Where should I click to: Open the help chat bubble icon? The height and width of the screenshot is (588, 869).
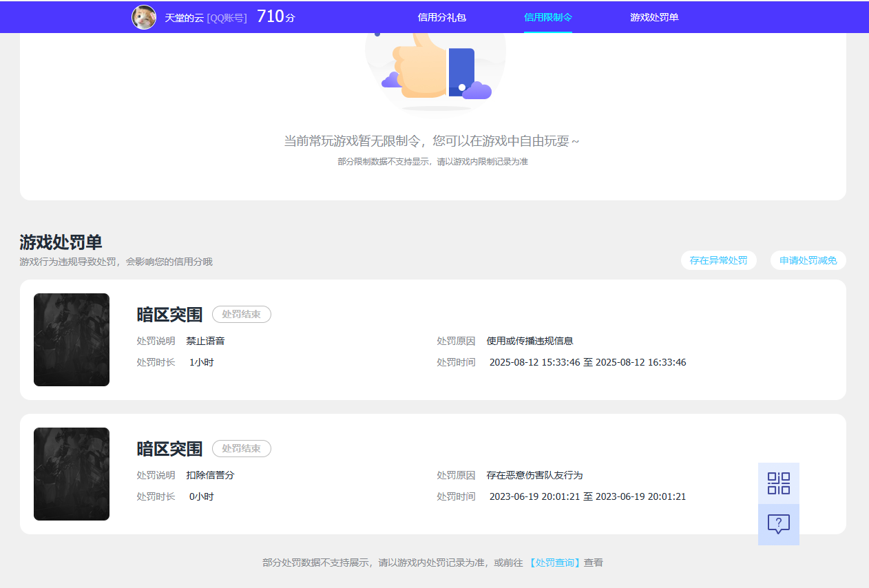[779, 525]
